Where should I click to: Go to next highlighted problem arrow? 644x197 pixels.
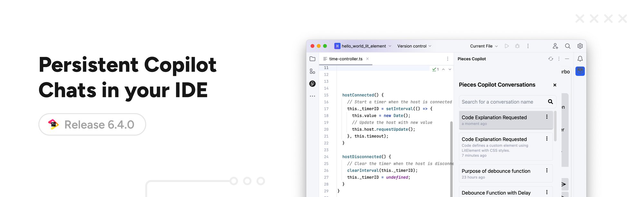pos(450,69)
